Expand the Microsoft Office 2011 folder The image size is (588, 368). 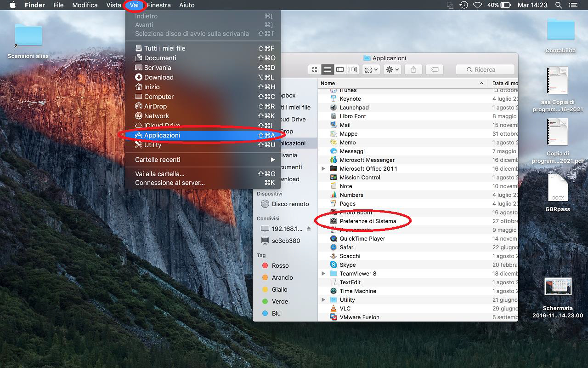[x=323, y=169]
